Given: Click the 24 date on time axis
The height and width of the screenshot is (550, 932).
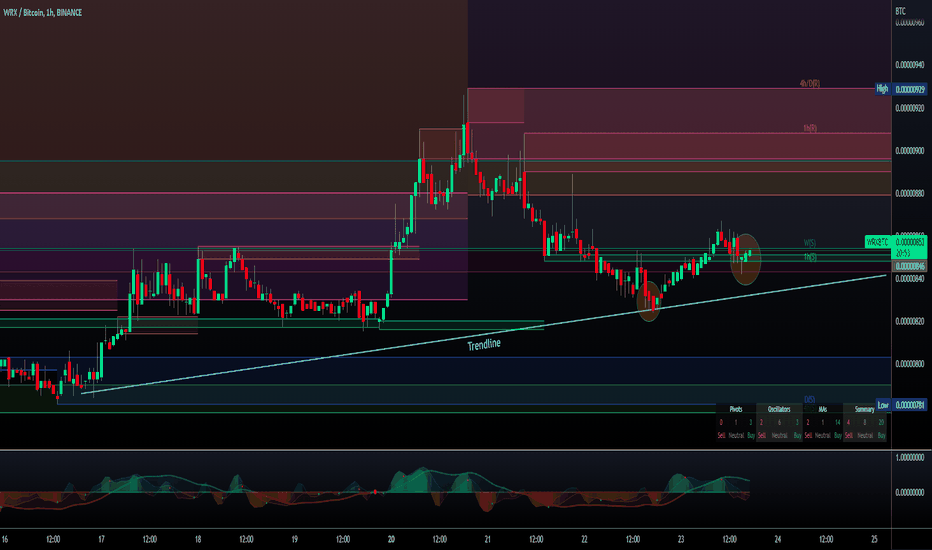Looking at the screenshot, I should [x=777, y=539].
